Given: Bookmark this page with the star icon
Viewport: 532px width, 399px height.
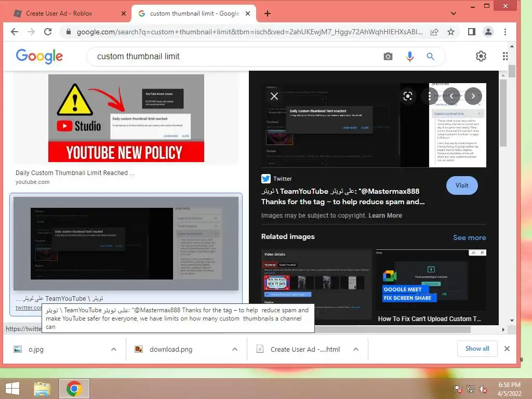Looking at the screenshot, I should pos(451,32).
